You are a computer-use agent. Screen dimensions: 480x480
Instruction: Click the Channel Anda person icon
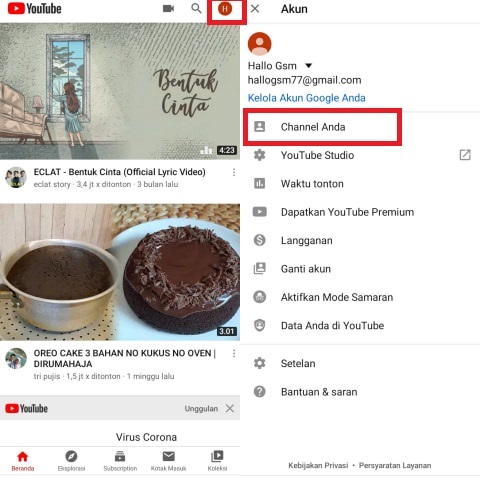click(x=259, y=127)
